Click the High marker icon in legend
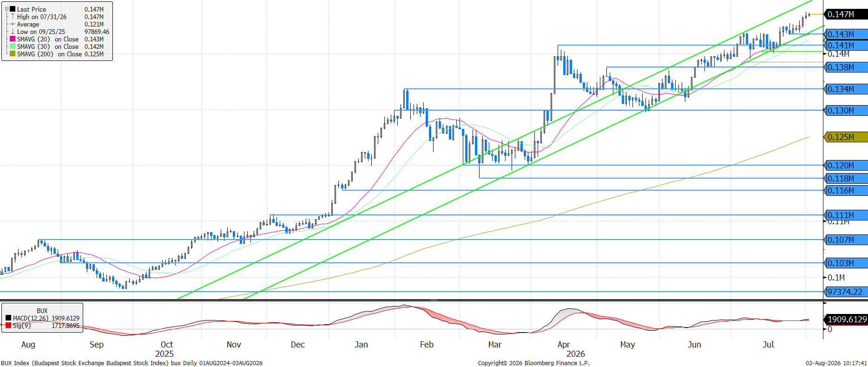 click(x=13, y=17)
